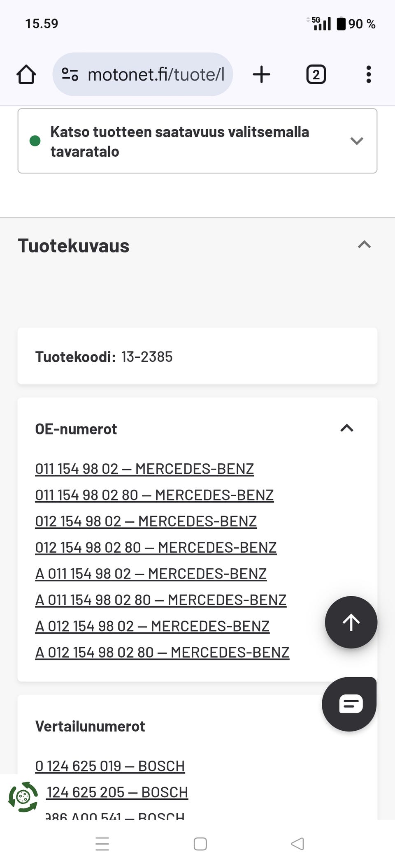The width and height of the screenshot is (395, 868).
Task: Open the chat support bubble
Action: click(x=349, y=704)
